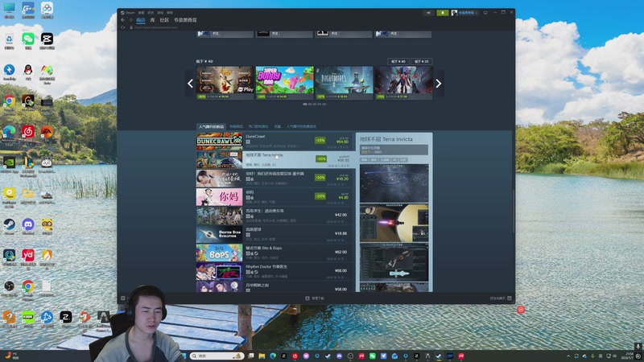Screen dimensions: 644x362
Task: Open the Steam menu in the title bar
Action: [x=128, y=13]
